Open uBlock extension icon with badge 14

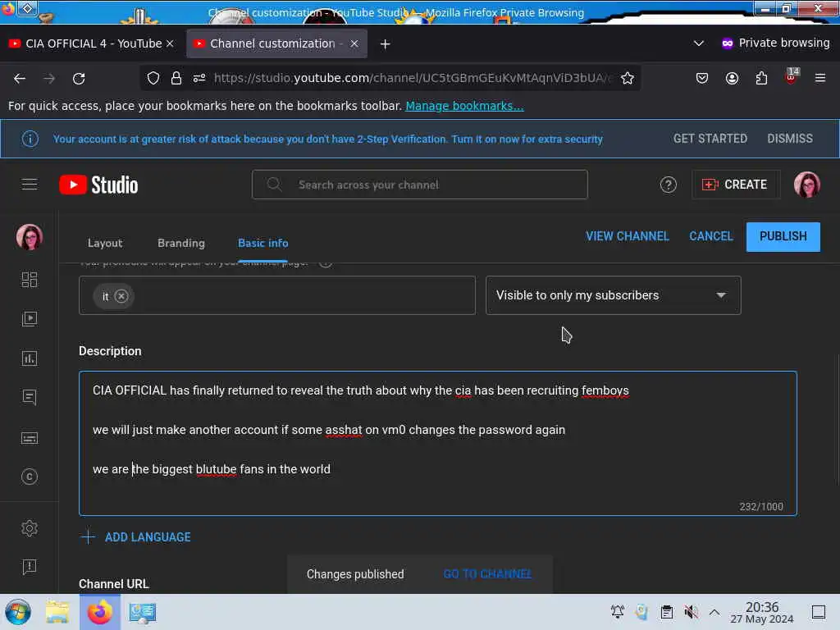coord(792,76)
